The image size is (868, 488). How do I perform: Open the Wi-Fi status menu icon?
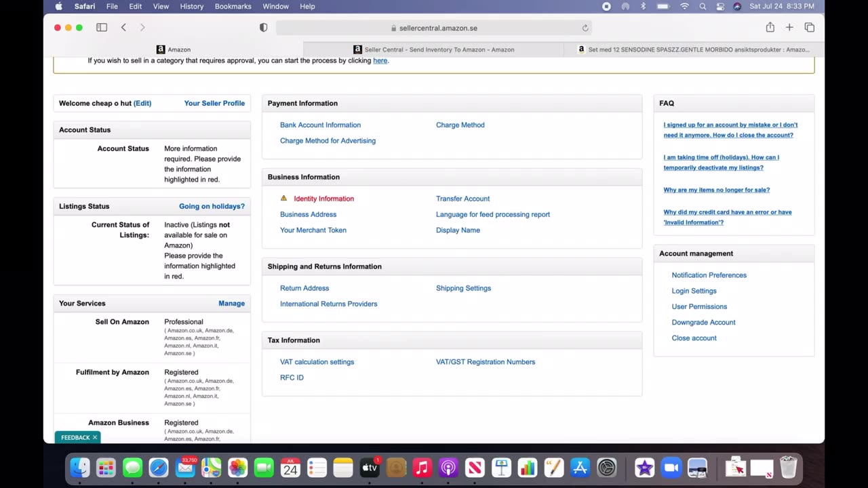(x=684, y=6)
